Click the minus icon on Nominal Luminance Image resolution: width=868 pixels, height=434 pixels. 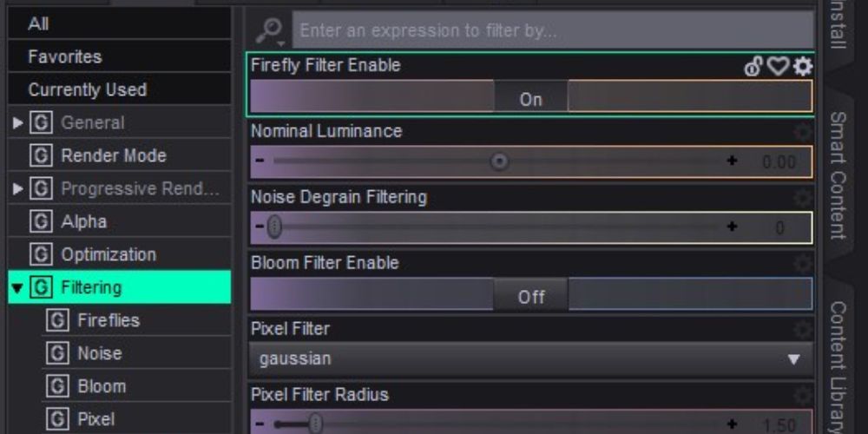tap(259, 161)
